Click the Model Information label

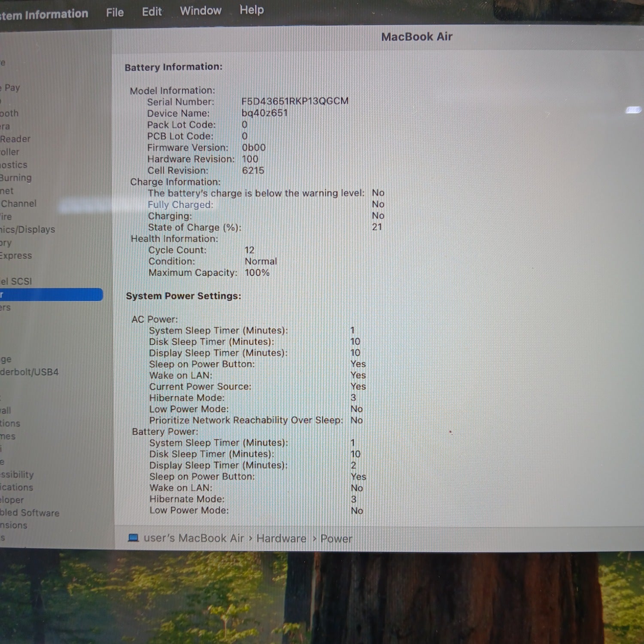click(173, 91)
